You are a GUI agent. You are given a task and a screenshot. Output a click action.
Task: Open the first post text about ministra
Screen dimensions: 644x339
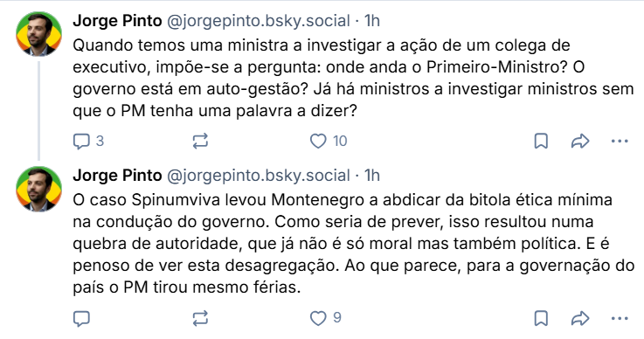(x=353, y=78)
